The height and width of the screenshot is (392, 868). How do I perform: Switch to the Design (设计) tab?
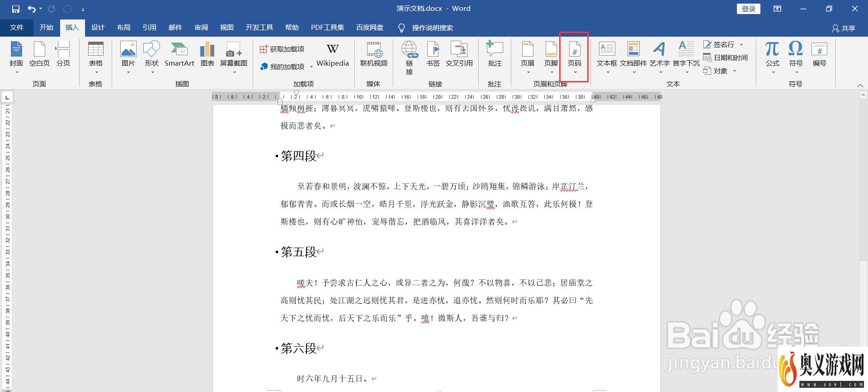pyautogui.click(x=98, y=28)
